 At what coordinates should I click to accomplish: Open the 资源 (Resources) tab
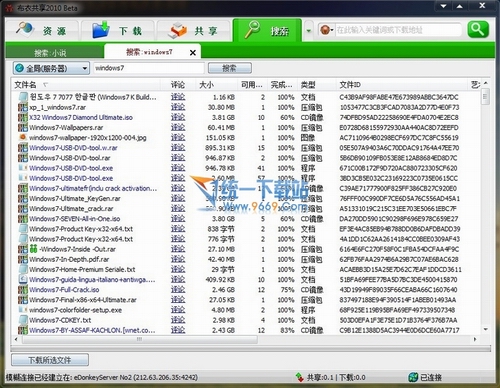pyautogui.click(x=42, y=31)
